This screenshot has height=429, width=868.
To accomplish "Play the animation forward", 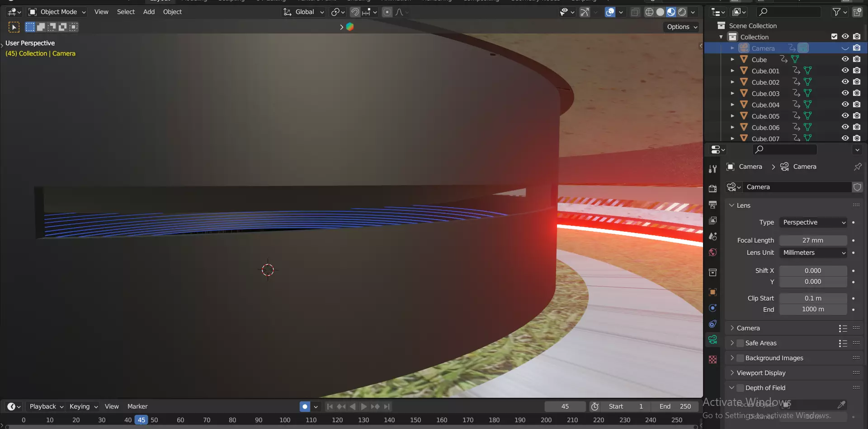I will pos(363,406).
